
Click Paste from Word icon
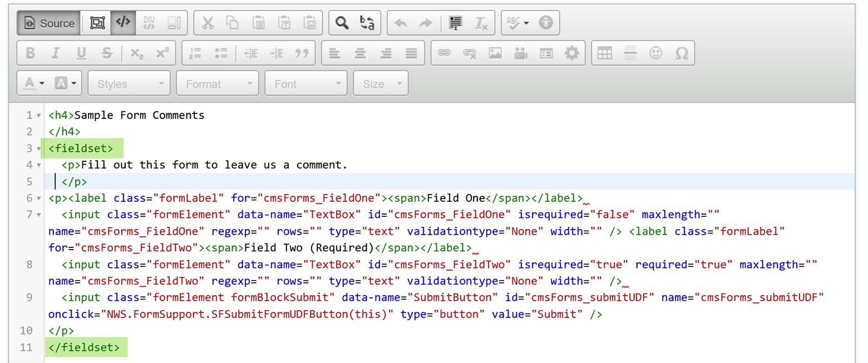309,23
